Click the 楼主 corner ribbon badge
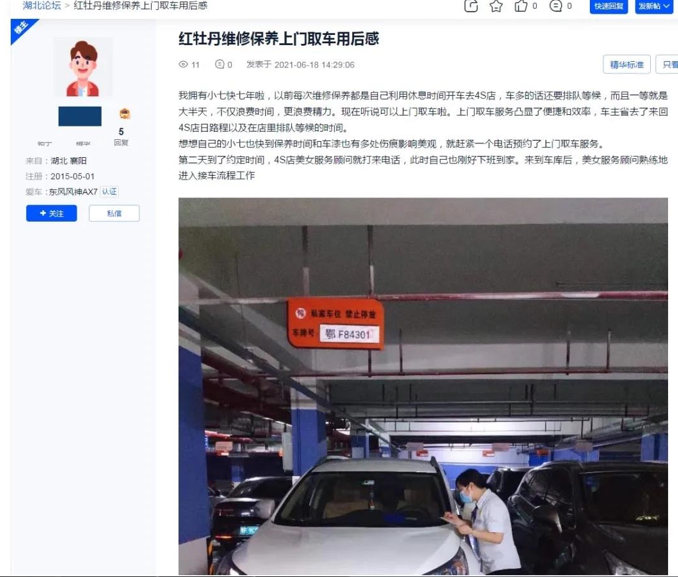678x577 pixels. pos(21,29)
